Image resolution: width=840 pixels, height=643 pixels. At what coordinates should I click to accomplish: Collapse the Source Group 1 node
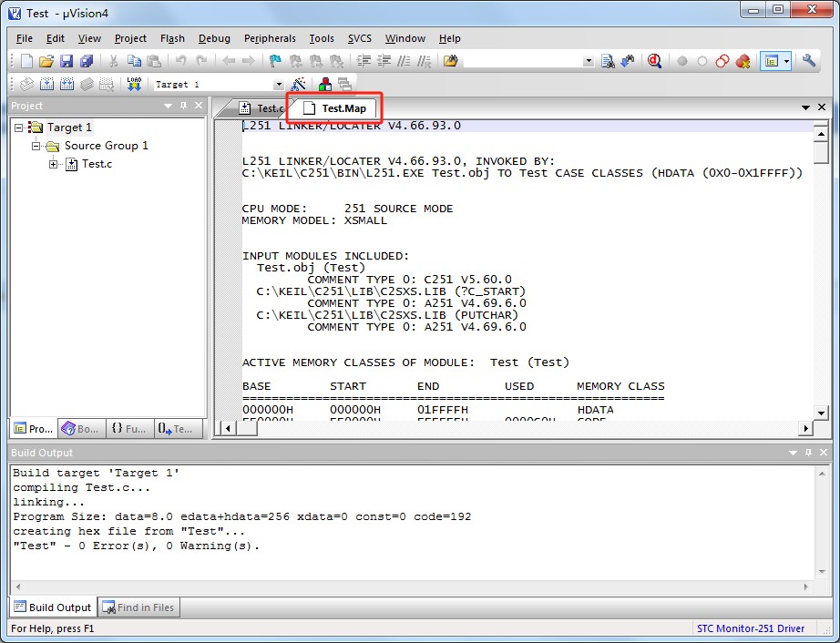[x=36, y=146]
